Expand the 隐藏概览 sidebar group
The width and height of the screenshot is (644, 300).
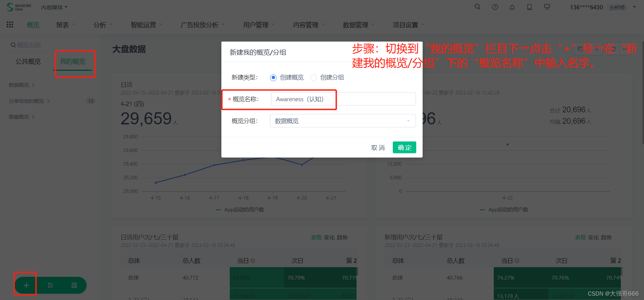pos(22,117)
